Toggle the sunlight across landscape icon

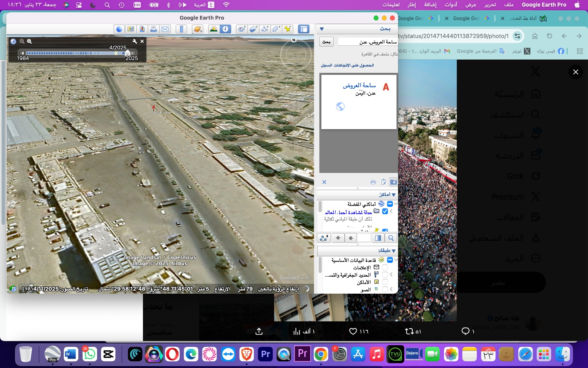tap(214, 29)
